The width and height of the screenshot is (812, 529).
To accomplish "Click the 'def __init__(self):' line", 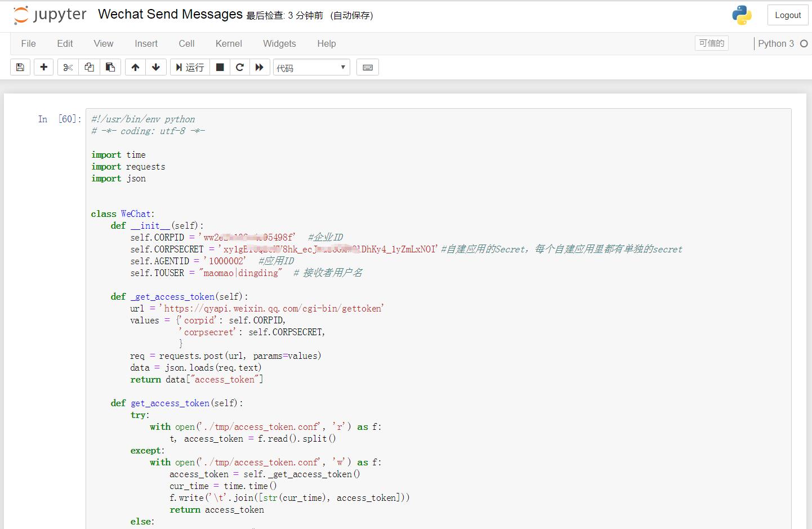I will pyautogui.click(x=157, y=225).
